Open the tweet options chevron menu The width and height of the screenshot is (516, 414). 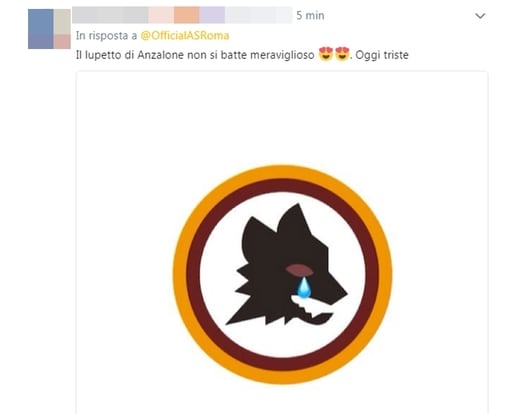pyautogui.click(x=480, y=16)
